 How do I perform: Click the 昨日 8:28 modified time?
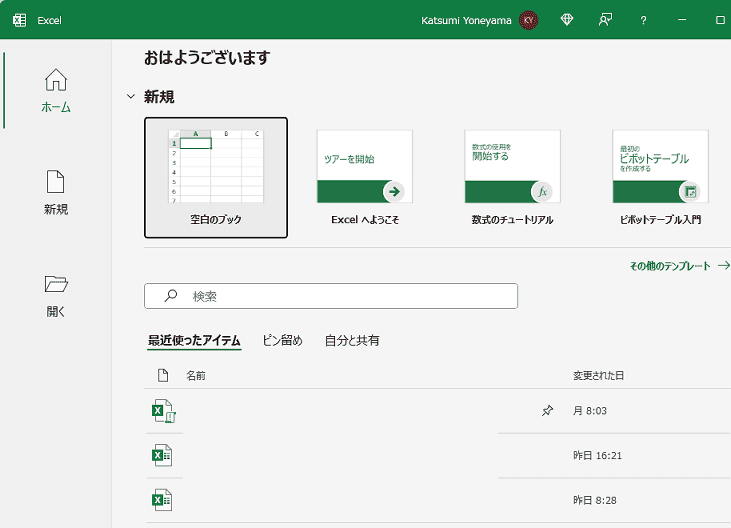[594, 500]
